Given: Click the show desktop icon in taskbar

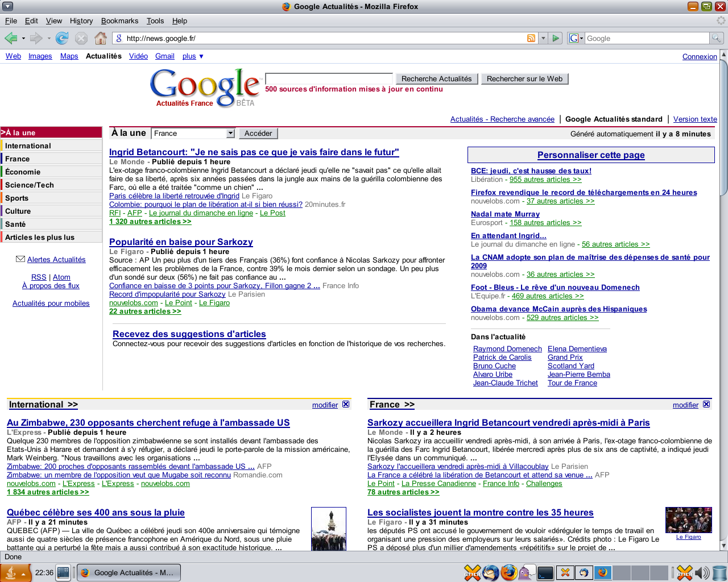Looking at the screenshot, I should 63,572.
